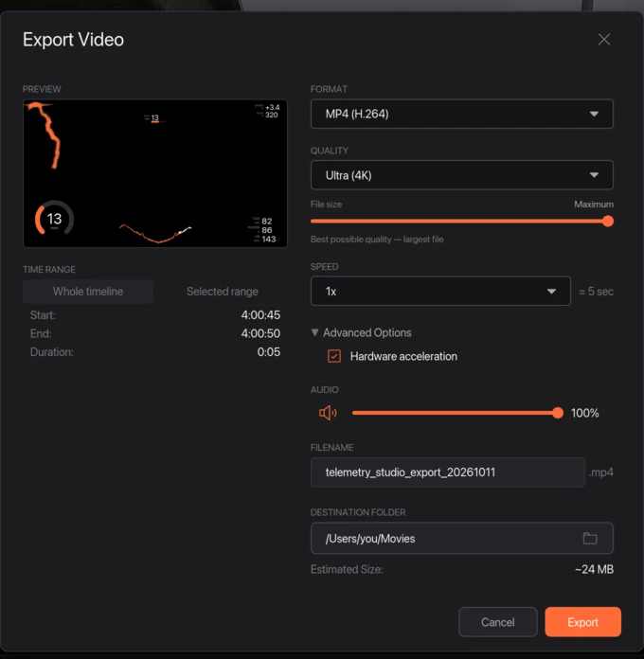This screenshot has width=644, height=659.
Task: Click the End time value 4:00:50
Action: [260, 333]
